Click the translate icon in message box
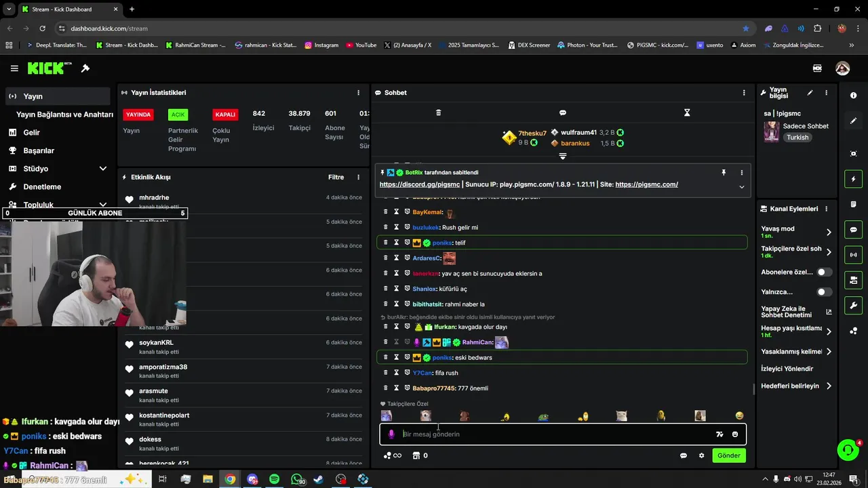Screen dimensions: 868x488 (719, 434)
